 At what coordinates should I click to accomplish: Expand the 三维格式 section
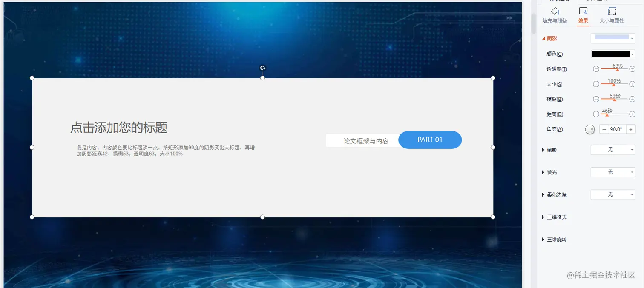click(554, 217)
